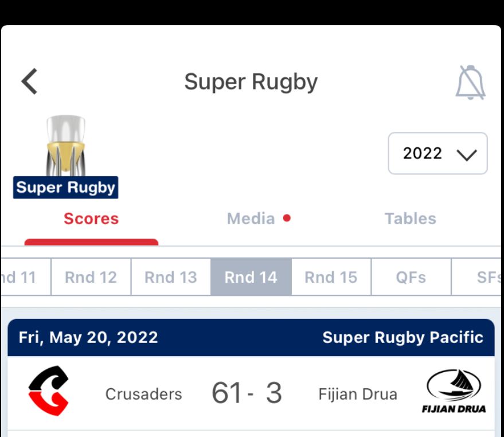The width and height of the screenshot is (504, 437).
Task: Select Rnd 15 round filter
Action: 331,277
